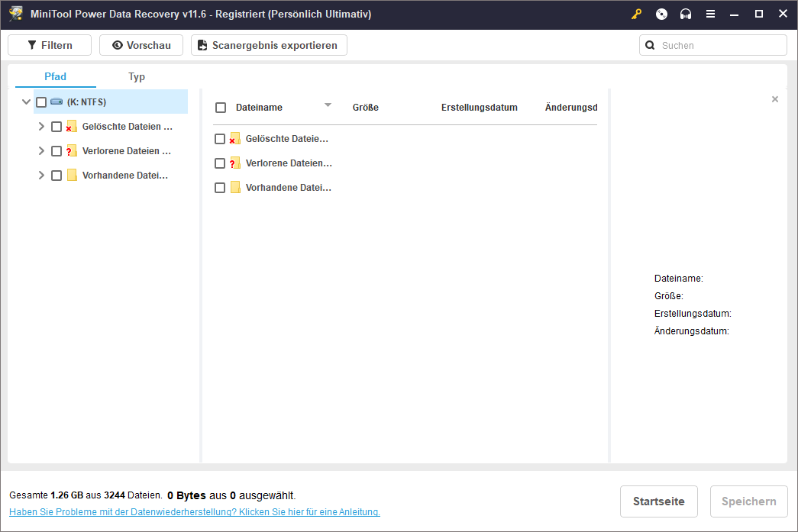The image size is (798, 532).
Task: Open the bootable media disc icon
Action: click(661, 14)
